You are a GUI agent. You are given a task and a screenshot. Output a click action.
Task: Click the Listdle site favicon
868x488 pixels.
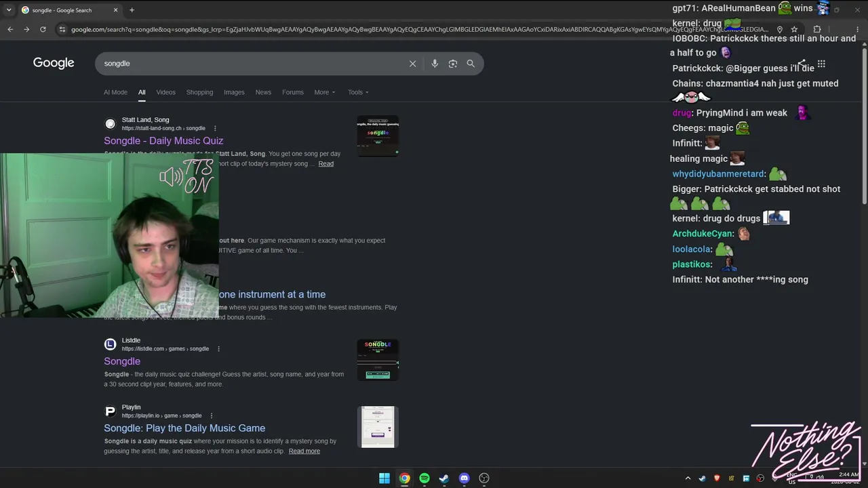110,344
